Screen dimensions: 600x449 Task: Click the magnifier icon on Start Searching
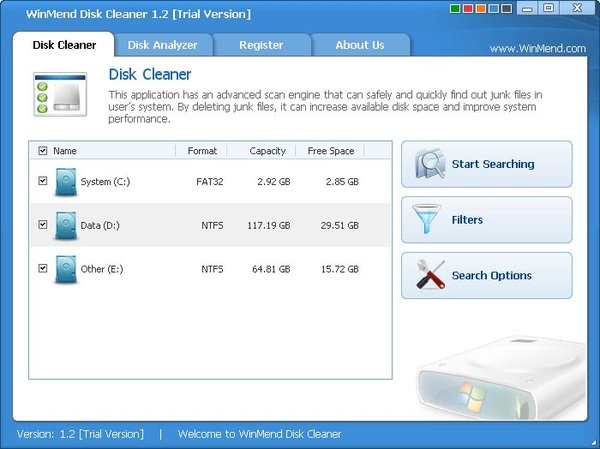tap(431, 163)
